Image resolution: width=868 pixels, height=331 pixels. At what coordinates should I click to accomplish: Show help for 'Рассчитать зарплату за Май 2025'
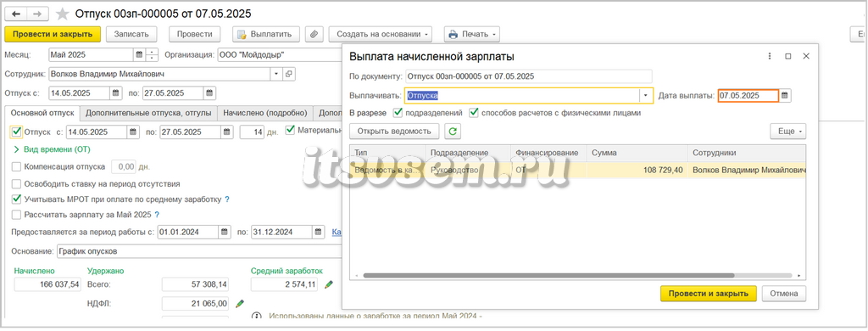(x=157, y=215)
